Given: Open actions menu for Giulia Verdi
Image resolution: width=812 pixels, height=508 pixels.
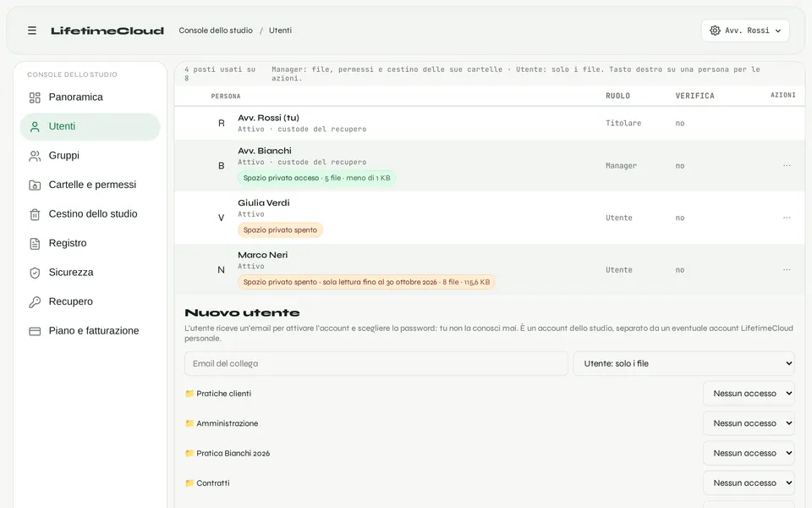Looking at the screenshot, I should (787, 218).
